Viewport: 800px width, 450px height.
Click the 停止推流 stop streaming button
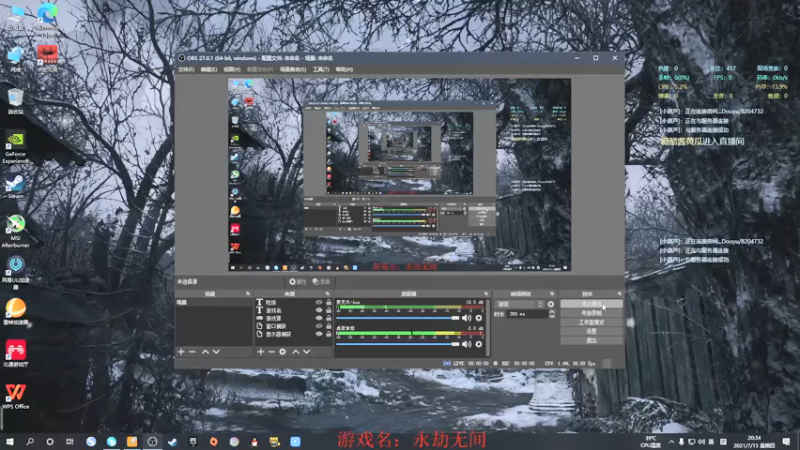591,304
